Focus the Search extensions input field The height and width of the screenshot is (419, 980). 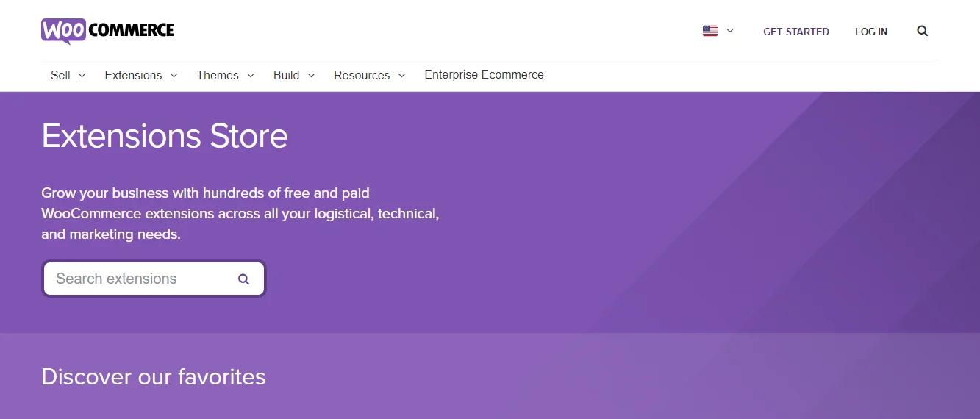[154, 279]
